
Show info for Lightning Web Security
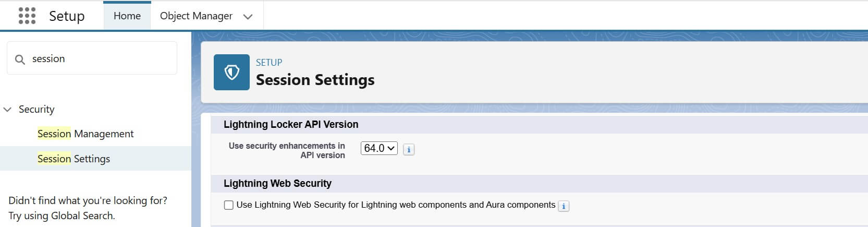point(564,206)
